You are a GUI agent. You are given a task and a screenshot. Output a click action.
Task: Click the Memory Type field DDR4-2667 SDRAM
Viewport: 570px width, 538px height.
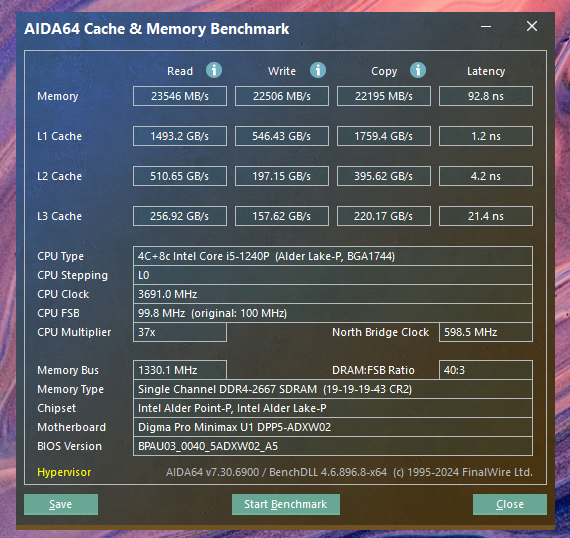333,389
